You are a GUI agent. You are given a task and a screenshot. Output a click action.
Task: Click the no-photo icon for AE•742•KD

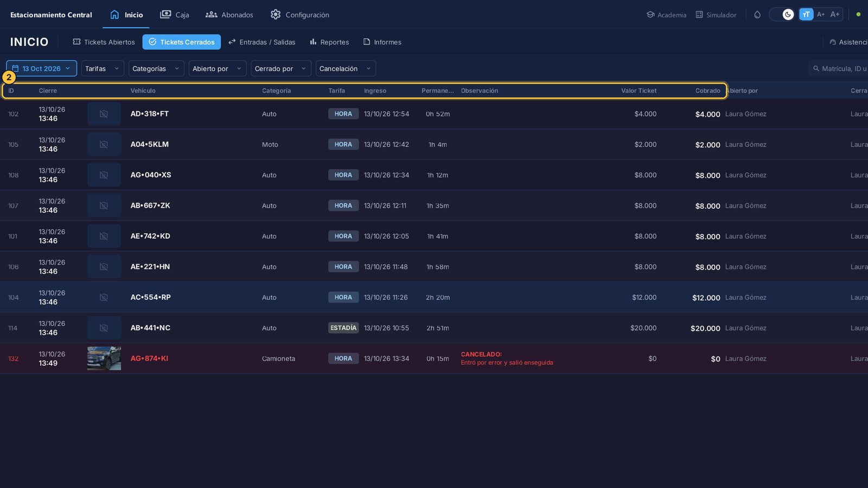(104, 236)
